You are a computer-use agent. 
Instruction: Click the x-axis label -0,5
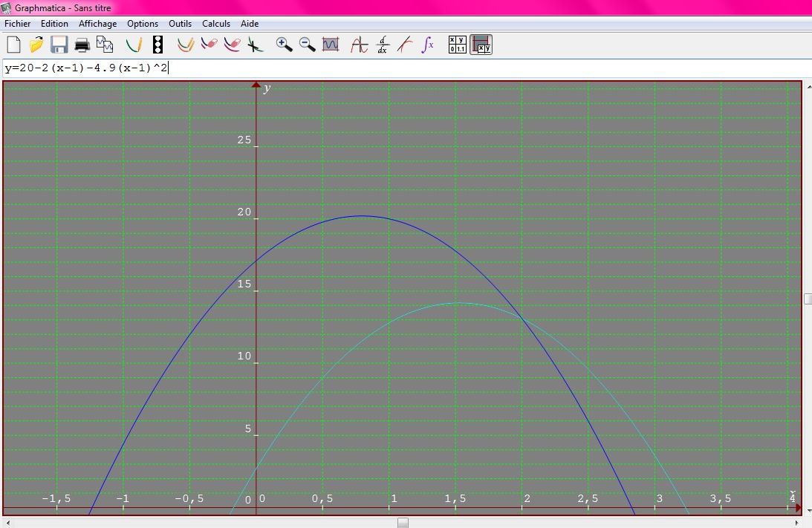189,498
